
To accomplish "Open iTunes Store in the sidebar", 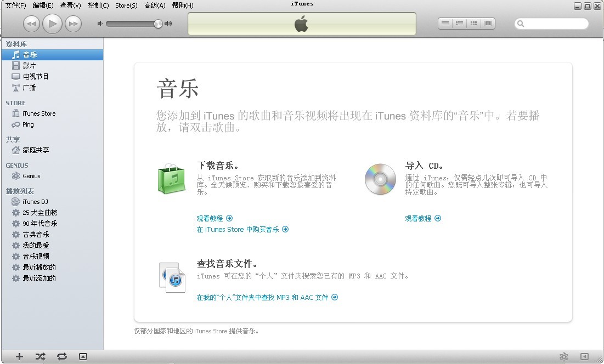I will (38, 113).
